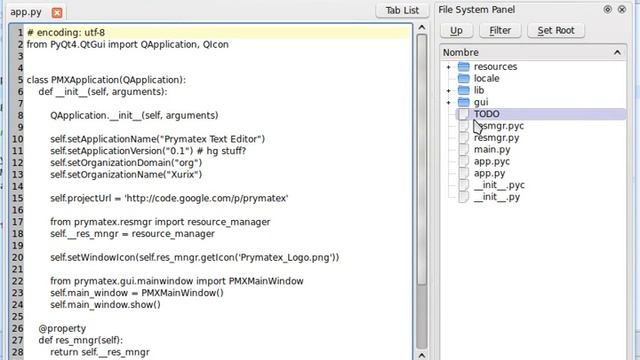This screenshot has height=360, width=640.
Task: Click the 'self.main_window.show()' line
Action: point(105,305)
